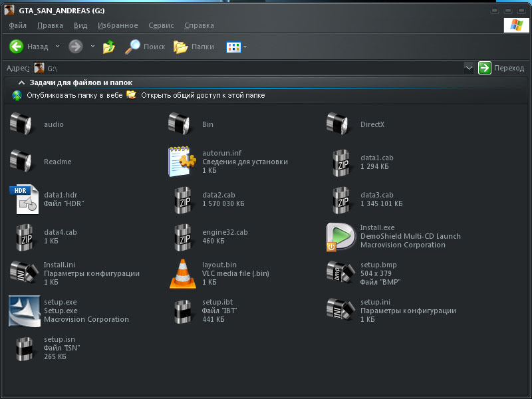The height and width of the screenshot is (399, 532).
Task: Select the layout.bin VLC cone icon
Action: tap(183, 273)
